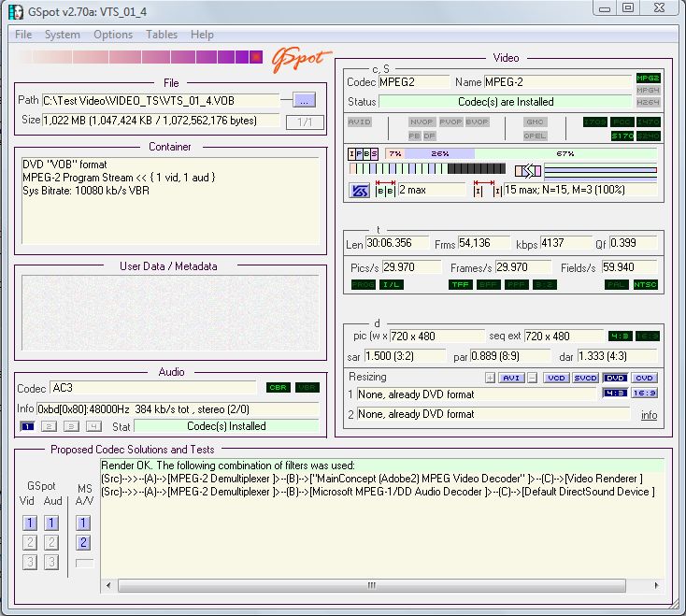The height and width of the screenshot is (616, 686).
Task: Click the H264 codec indicator
Action: click(648, 103)
